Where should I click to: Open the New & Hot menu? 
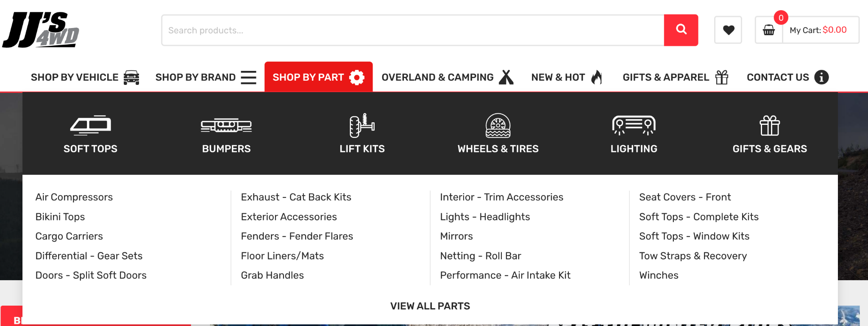pos(566,77)
